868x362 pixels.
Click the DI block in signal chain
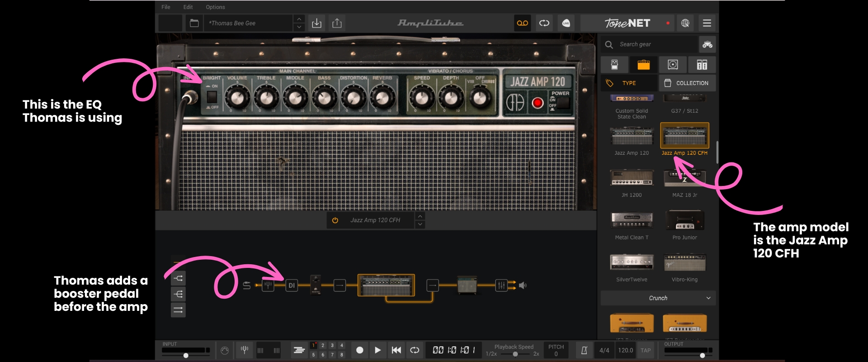292,285
